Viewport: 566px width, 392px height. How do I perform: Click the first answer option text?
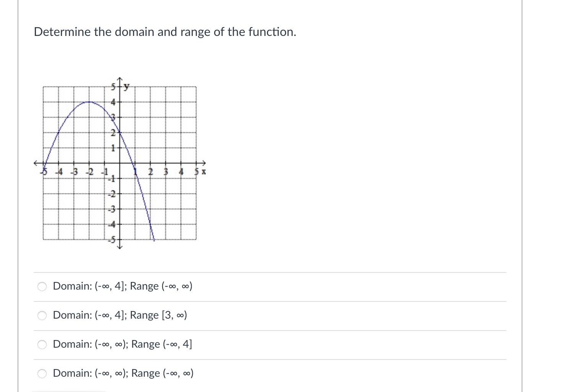click(122, 286)
